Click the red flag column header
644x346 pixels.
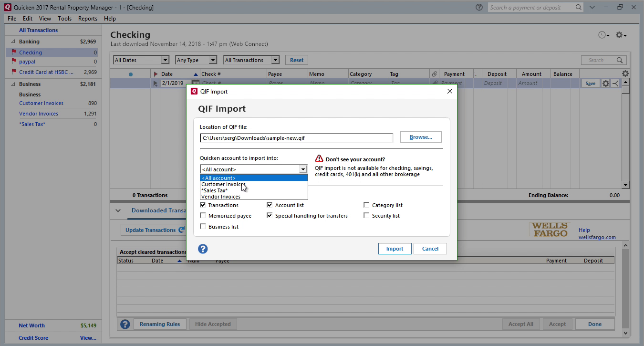click(x=156, y=74)
